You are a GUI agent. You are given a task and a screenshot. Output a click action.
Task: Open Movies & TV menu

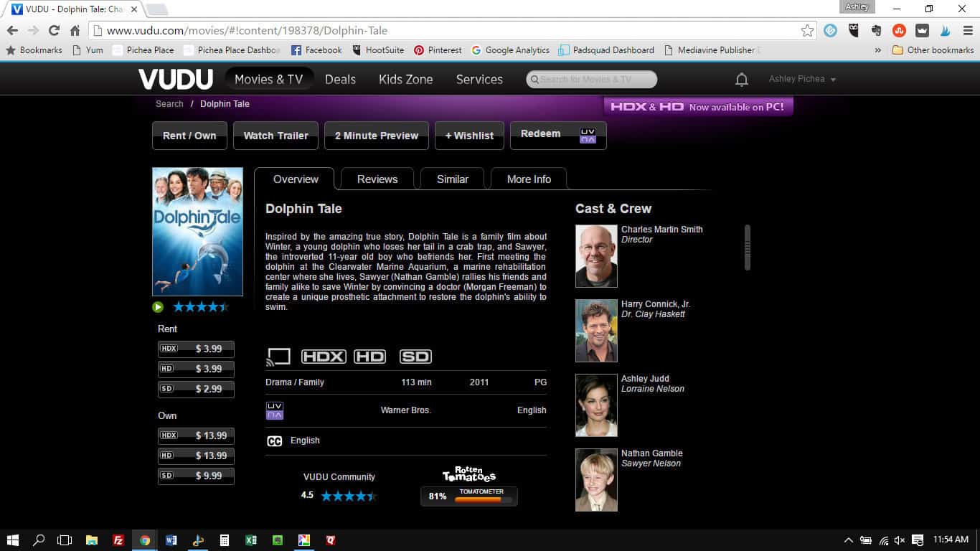[x=269, y=79]
